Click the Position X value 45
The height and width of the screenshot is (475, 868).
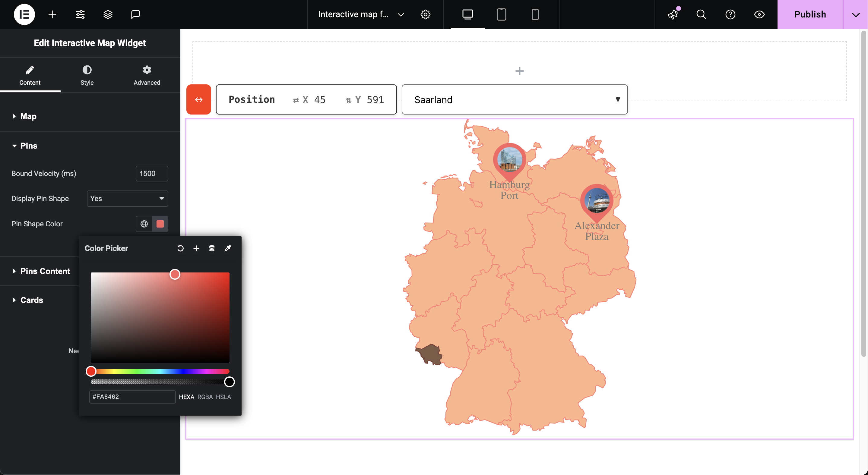[x=320, y=100]
